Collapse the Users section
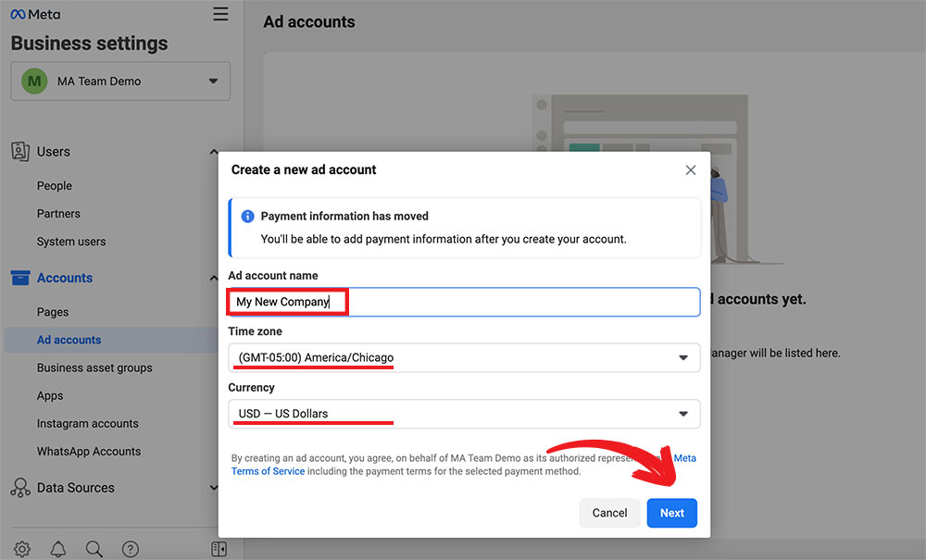Image resolution: width=926 pixels, height=560 pixels. (x=214, y=152)
